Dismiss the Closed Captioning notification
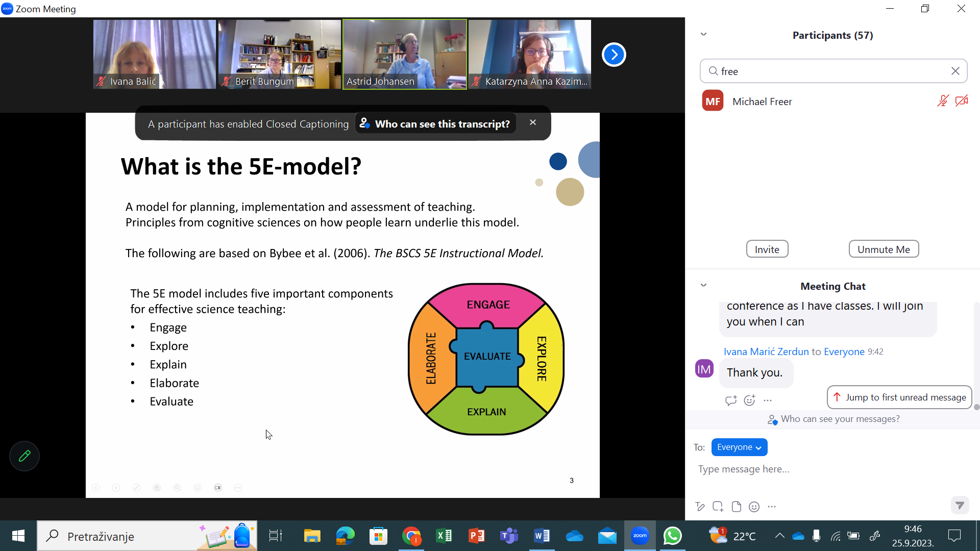The width and height of the screenshot is (980, 551). (x=533, y=122)
